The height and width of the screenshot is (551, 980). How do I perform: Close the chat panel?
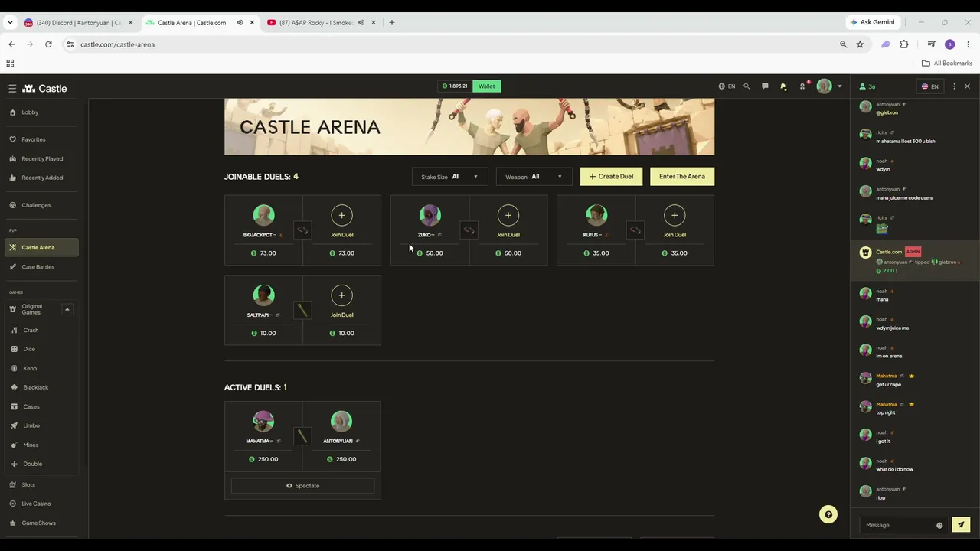(x=967, y=86)
